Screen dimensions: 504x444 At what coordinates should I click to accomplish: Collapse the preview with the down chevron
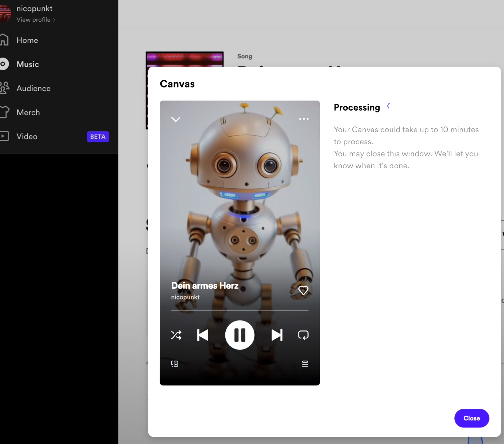176,119
